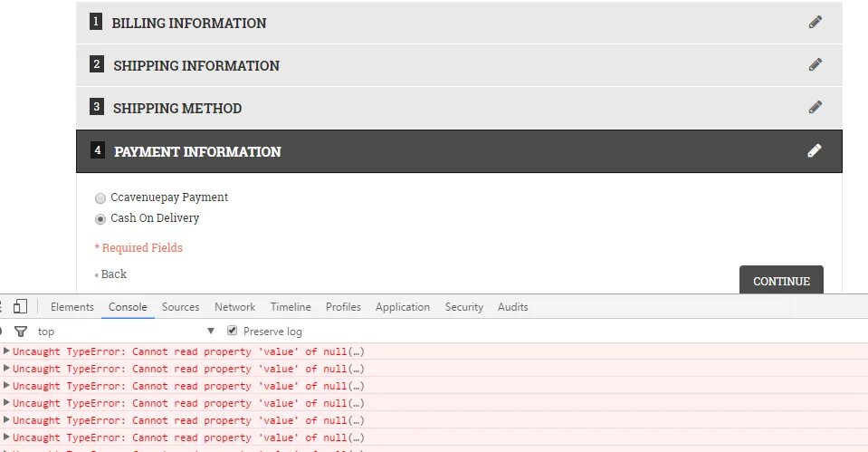Expand the first Uncaught TypeError entry

[6, 351]
